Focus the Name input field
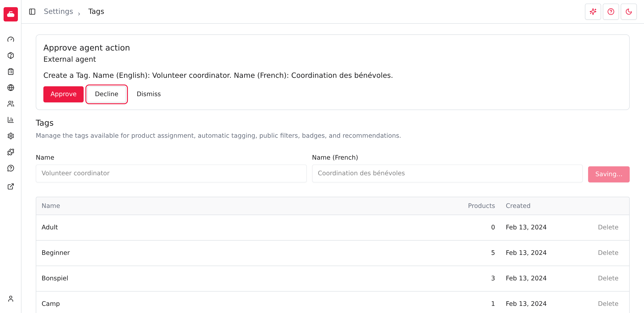 click(171, 173)
